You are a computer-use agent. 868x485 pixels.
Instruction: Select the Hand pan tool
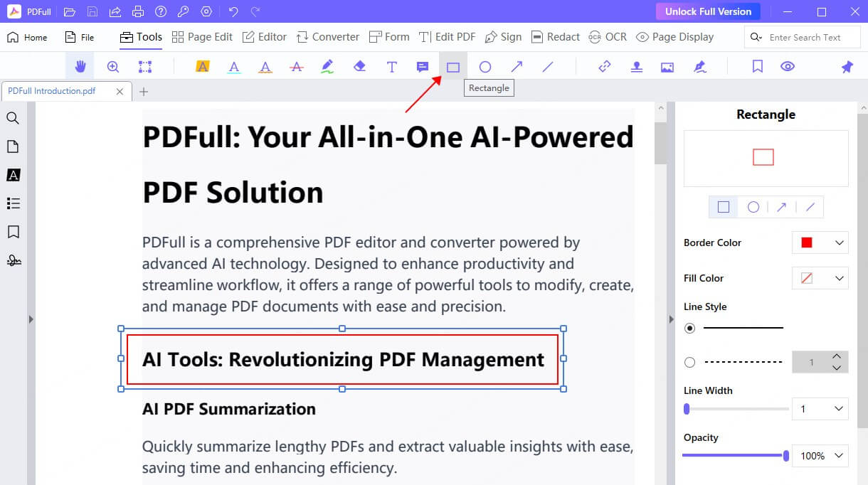pyautogui.click(x=80, y=66)
